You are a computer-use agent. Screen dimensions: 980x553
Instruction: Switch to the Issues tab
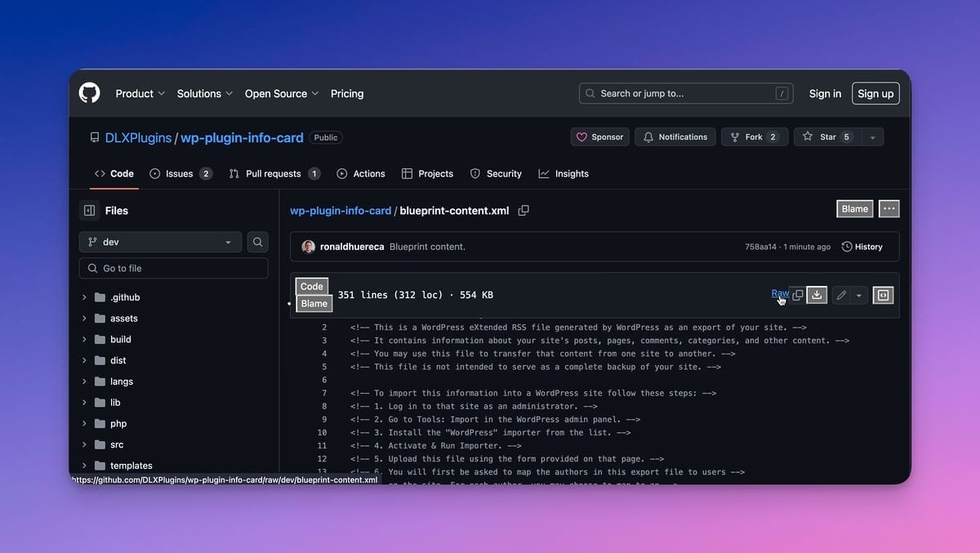(180, 174)
